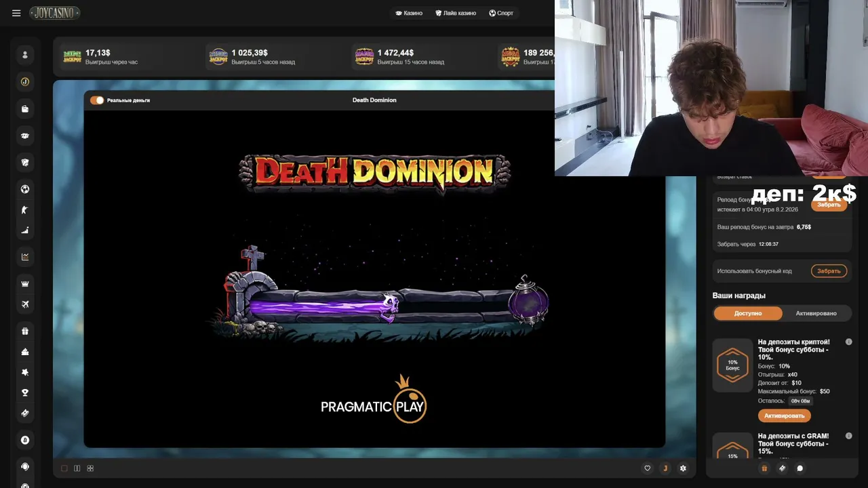The height and width of the screenshot is (488, 868).
Task: Click the JoyCasino logo
Action: tap(55, 13)
